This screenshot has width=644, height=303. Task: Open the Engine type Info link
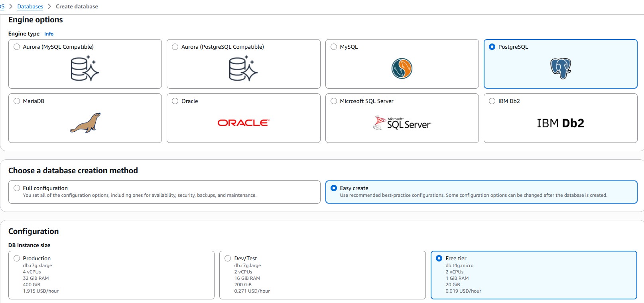coord(49,34)
